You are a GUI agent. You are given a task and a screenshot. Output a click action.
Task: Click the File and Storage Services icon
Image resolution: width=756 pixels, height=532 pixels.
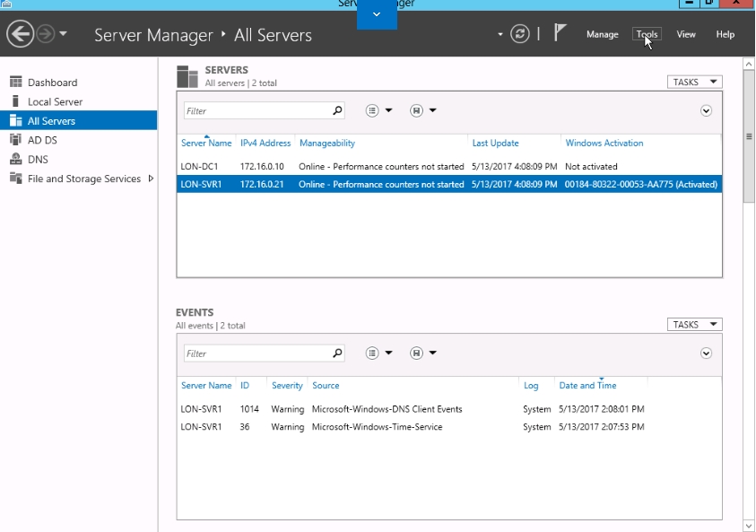pos(16,179)
